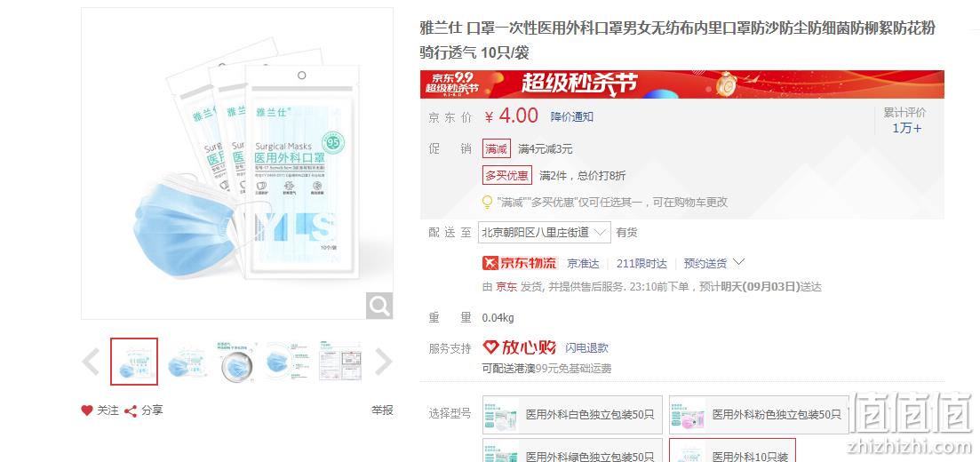Click the 0.04kg weight value
The height and width of the screenshot is (462, 980).
pyautogui.click(x=498, y=318)
